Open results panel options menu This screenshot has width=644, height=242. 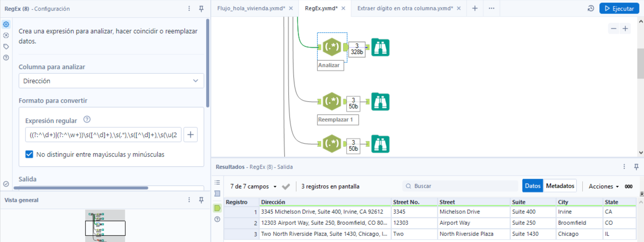click(x=624, y=166)
